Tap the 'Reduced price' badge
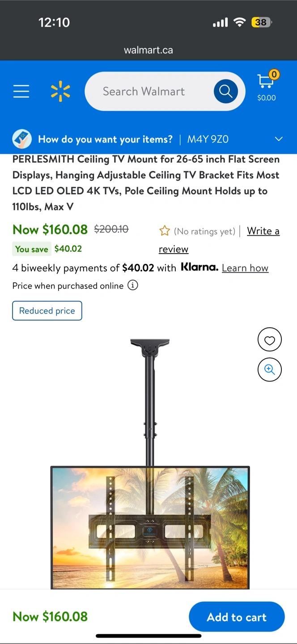The height and width of the screenshot is (644, 297). tap(47, 311)
